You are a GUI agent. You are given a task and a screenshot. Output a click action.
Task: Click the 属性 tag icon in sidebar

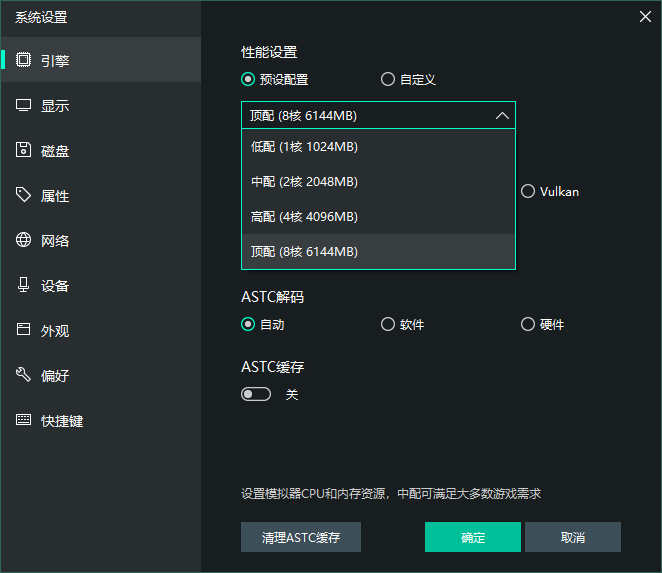pos(23,195)
